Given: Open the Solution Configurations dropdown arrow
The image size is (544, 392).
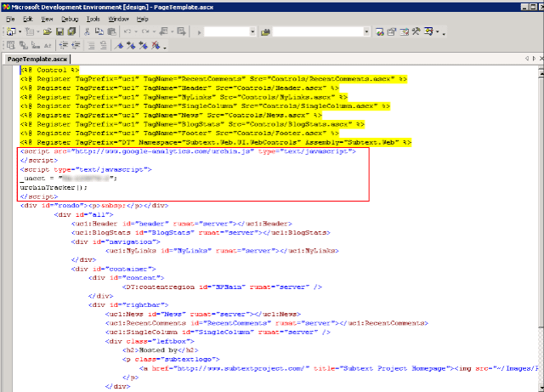Looking at the screenshot, I should 252,32.
